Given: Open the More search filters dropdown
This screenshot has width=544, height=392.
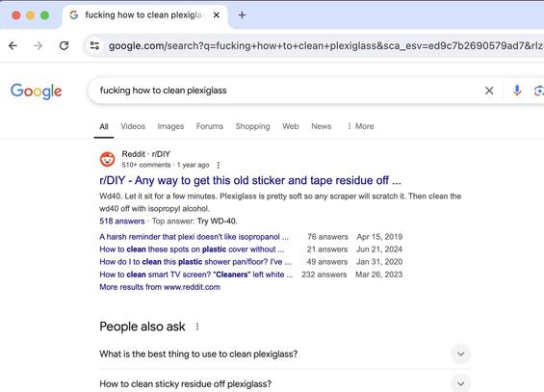Looking at the screenshot, I should click(x=360, y=126).
